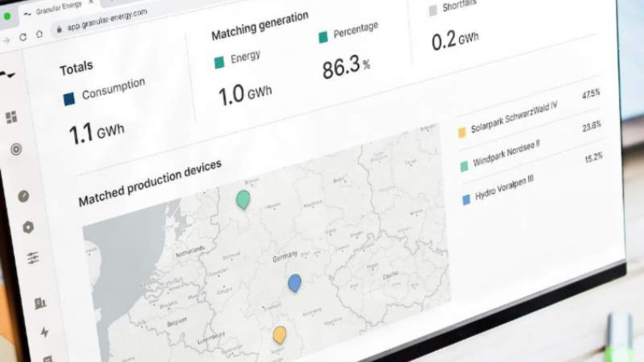Click the Luxembourg label on the map
This screenshot has height=362, width=644.
coord(211,338)
